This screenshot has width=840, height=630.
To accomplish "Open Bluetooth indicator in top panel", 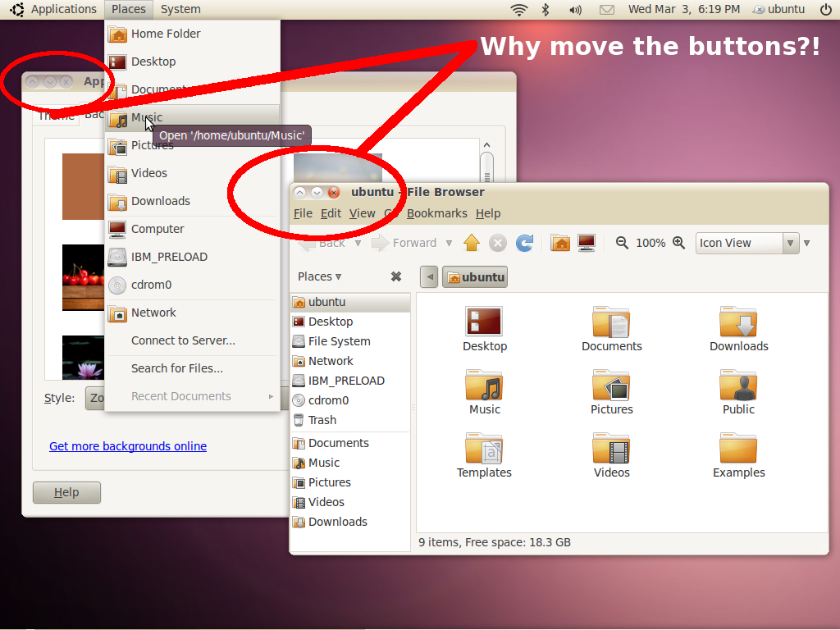I will [x=546, y=10].
